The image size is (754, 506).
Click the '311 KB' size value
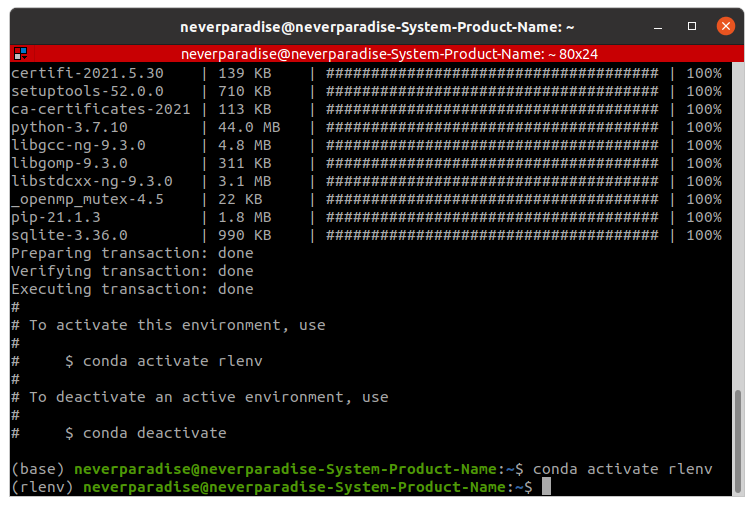[x=245, y=163]
